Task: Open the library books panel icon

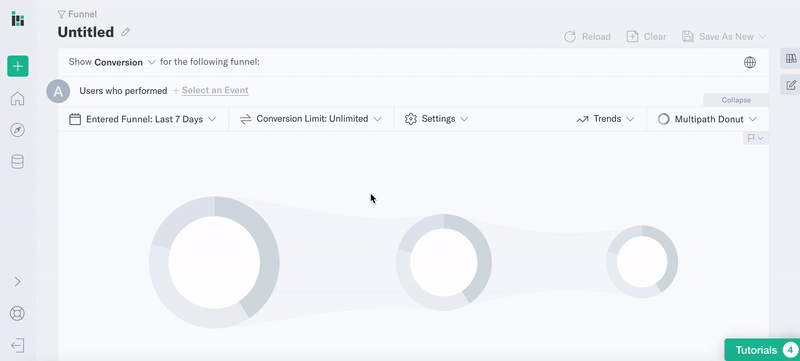Action: pyautogui.click(x=791, y=59)
